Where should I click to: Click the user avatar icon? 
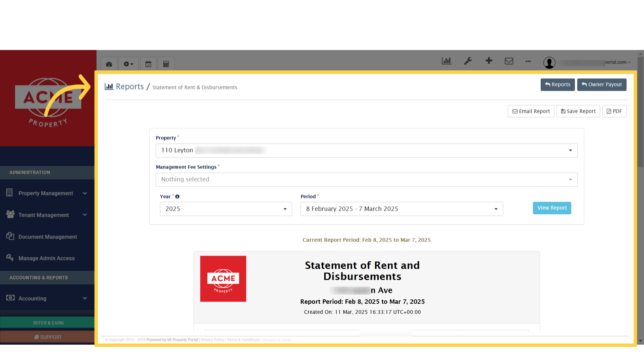[549, 63]
